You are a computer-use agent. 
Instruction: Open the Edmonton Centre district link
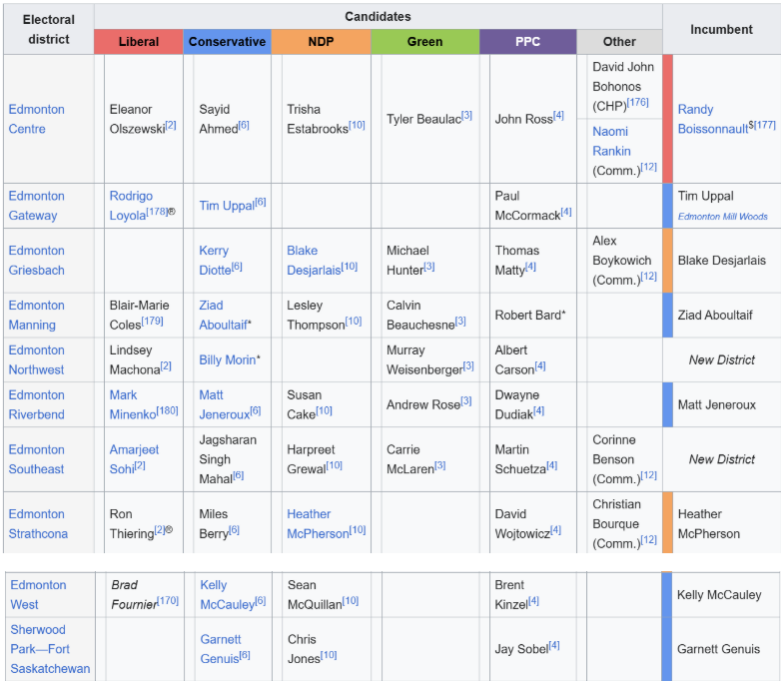click(37, 119)
